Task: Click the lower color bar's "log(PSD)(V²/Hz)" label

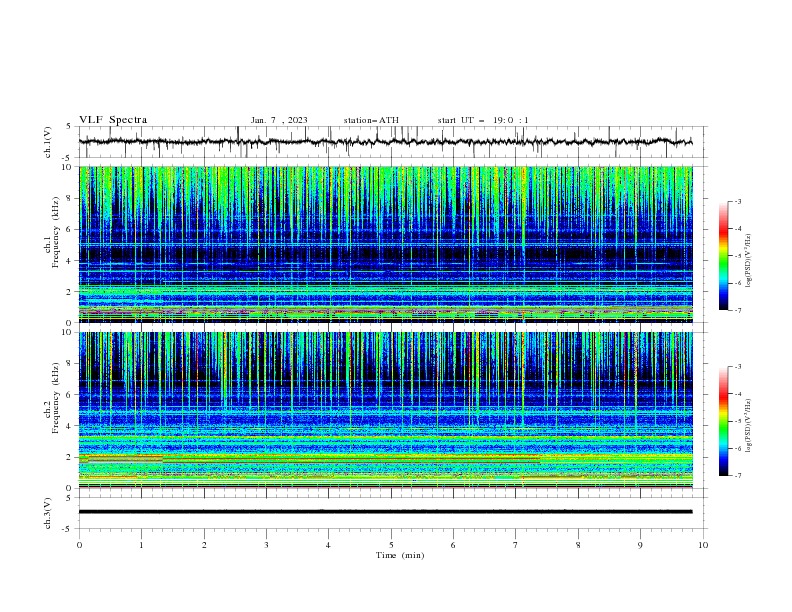Action: coord(749,426)
